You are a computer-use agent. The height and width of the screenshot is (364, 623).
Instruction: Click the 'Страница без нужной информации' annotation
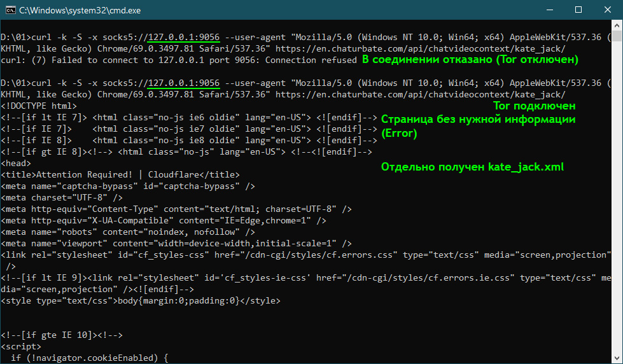(478, 119)
